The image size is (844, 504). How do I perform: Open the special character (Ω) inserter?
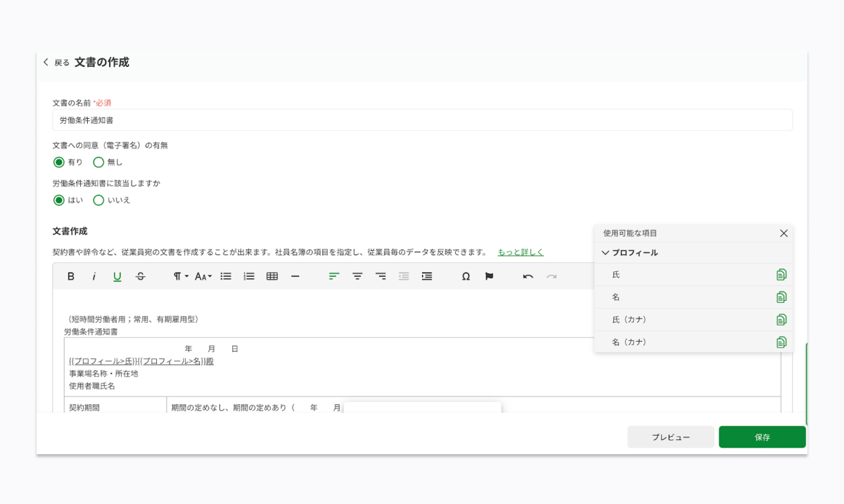(466, 277)
